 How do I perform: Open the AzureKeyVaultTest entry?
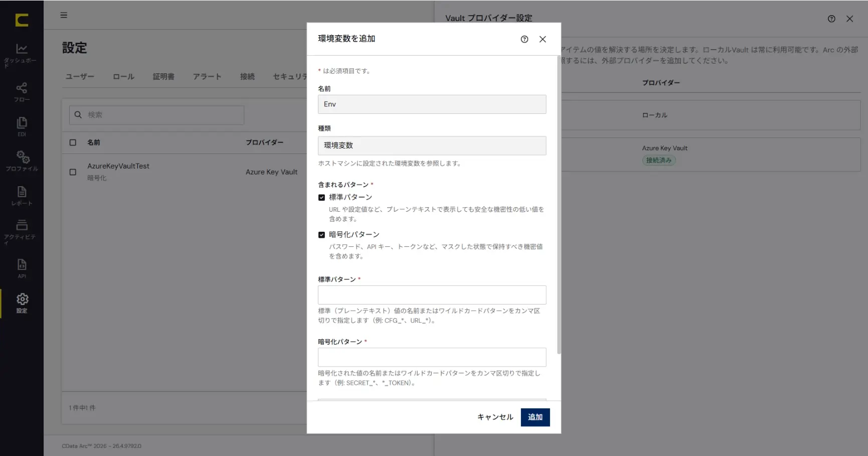point(118,166)
